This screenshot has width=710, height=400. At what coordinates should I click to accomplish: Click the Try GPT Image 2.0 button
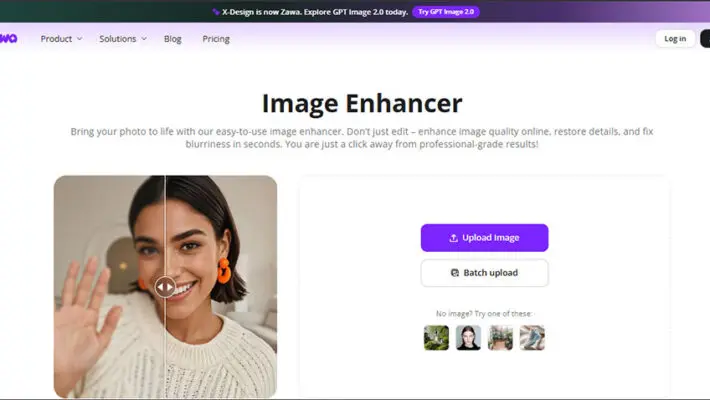pos(446,12)
